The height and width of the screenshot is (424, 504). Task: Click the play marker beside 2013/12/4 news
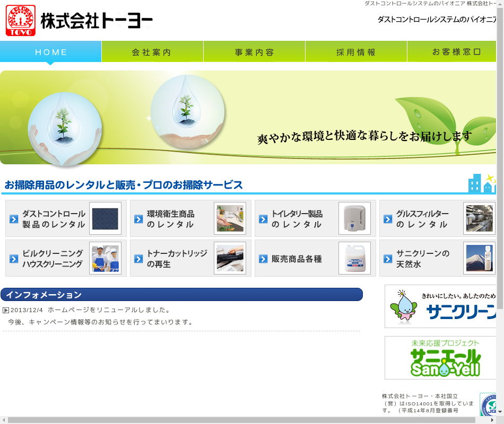tap(5, 310)
